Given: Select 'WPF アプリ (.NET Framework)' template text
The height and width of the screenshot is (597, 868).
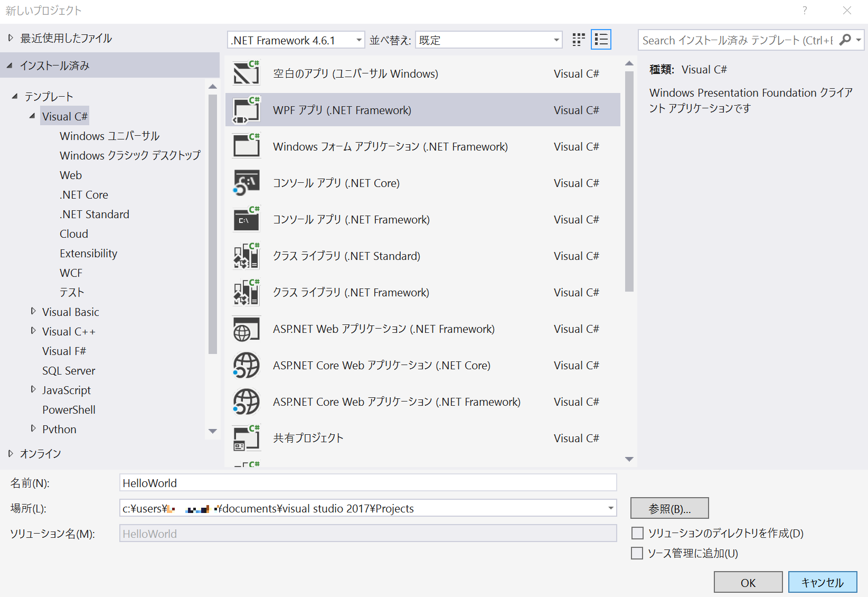Looking at the screenshot, I should pos(342,110).
